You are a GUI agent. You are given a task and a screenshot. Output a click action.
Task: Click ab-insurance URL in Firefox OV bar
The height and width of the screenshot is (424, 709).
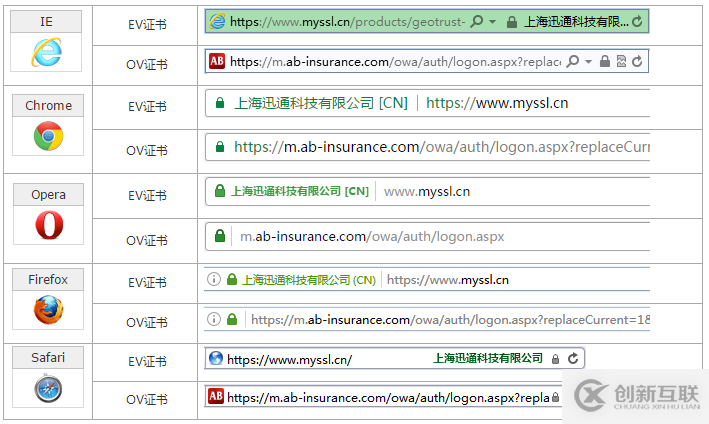450,320
